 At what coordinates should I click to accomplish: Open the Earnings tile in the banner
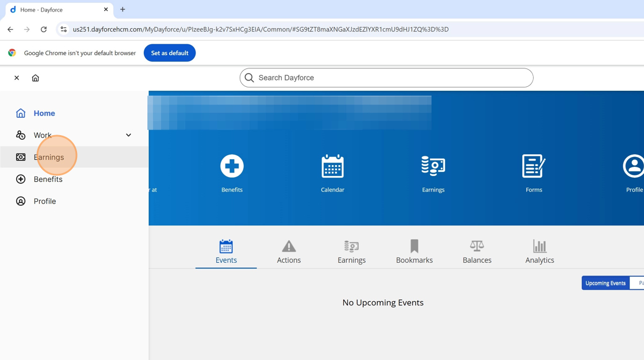(434, 173)
